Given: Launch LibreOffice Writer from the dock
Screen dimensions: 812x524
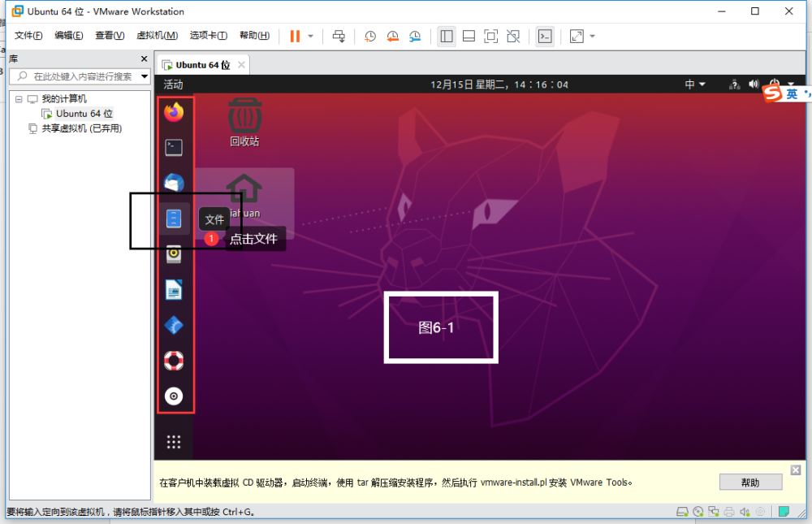Looking at the screenshot, I should [x=174, y=290].
